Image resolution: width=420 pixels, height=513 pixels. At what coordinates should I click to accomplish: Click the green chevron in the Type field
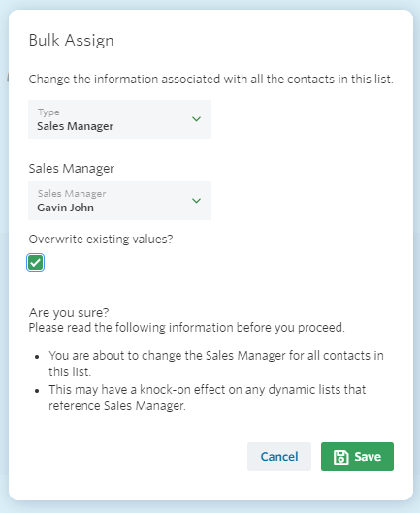point(196,119)
